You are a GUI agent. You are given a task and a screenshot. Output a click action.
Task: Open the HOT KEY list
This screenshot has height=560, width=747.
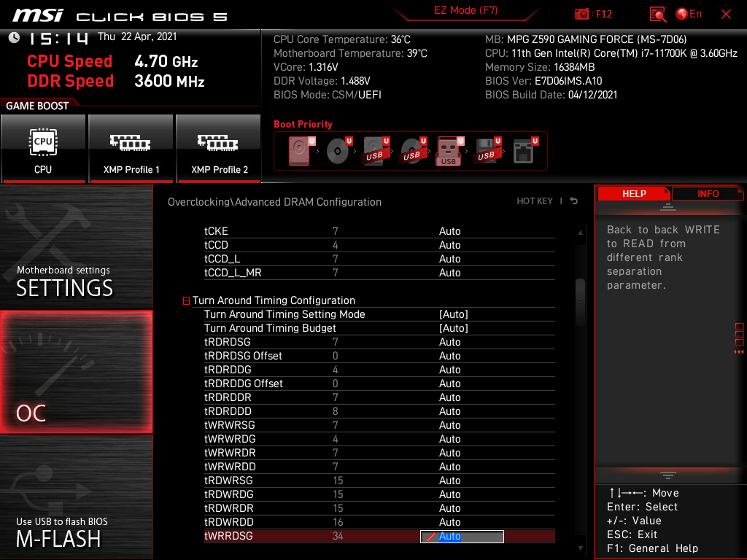[535, 201]
